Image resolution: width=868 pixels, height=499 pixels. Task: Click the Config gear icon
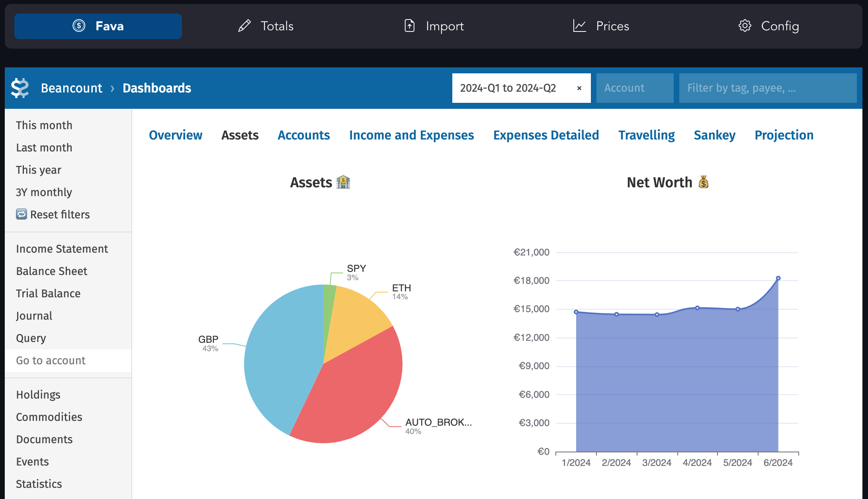coord(745,26)
